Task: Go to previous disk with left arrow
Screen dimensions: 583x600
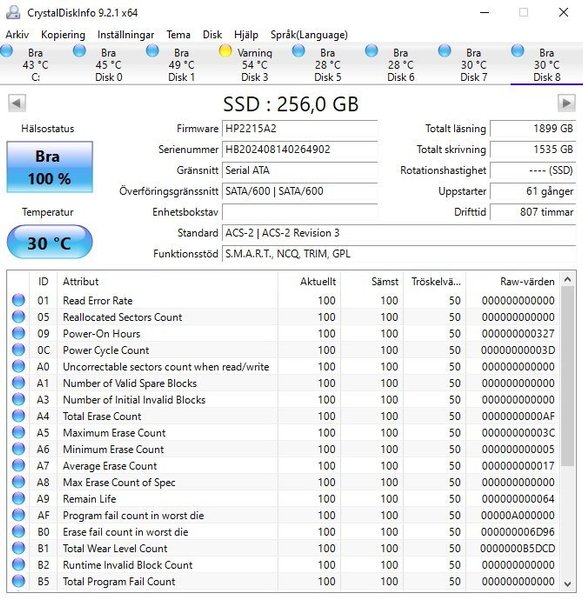Action: coord(17,103)
